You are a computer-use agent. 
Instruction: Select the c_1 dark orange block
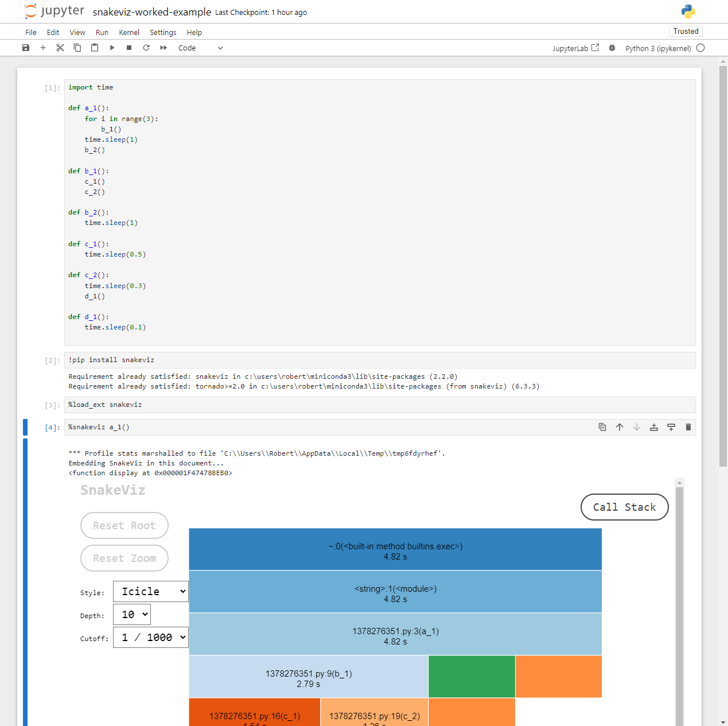[255, 712]
